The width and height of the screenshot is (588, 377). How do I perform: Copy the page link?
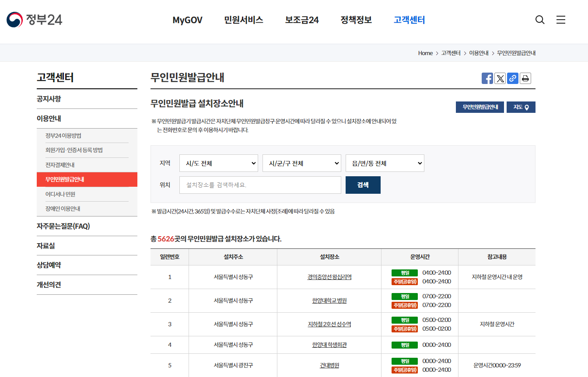(x=512, y=78)
